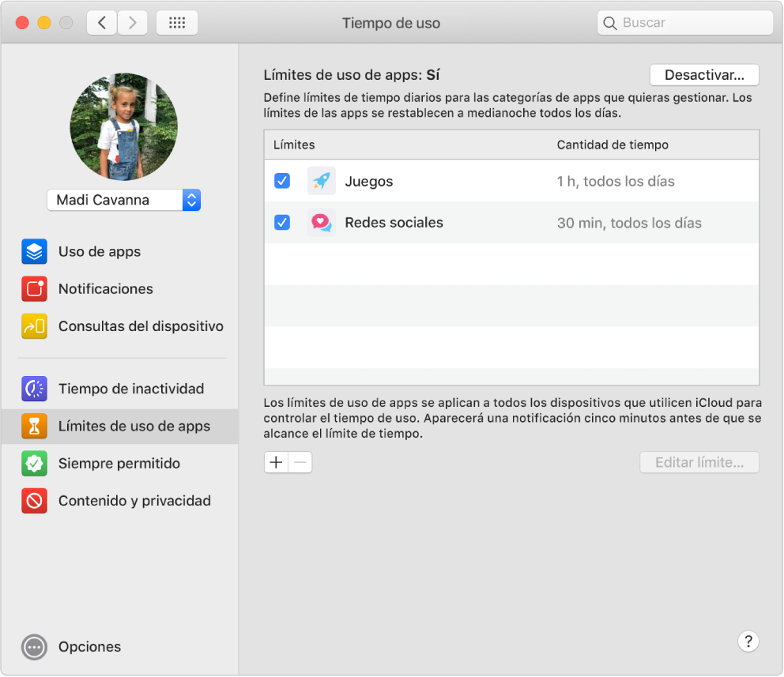Go forward with the right arrow
Image resolution: width=784 pixels, height=677 pixels.
[x=133, y=22]
